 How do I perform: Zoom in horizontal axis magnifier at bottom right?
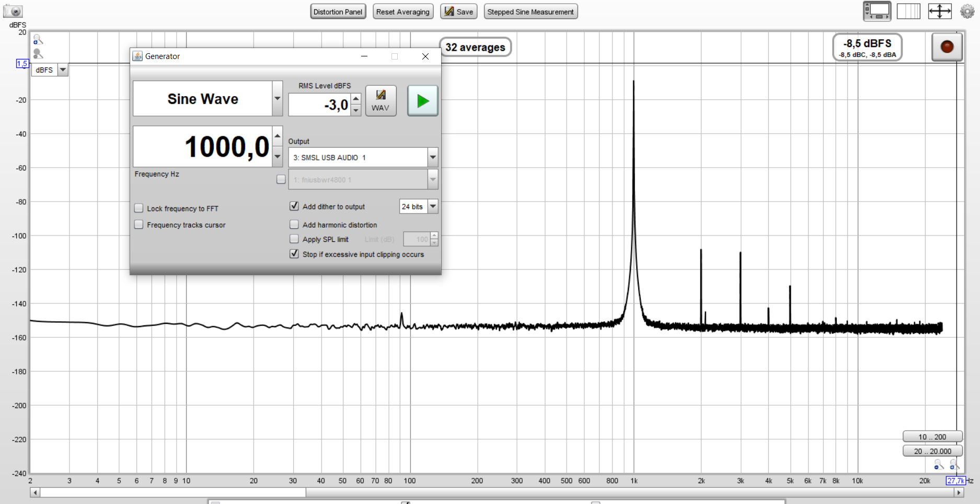coord(954,464)
